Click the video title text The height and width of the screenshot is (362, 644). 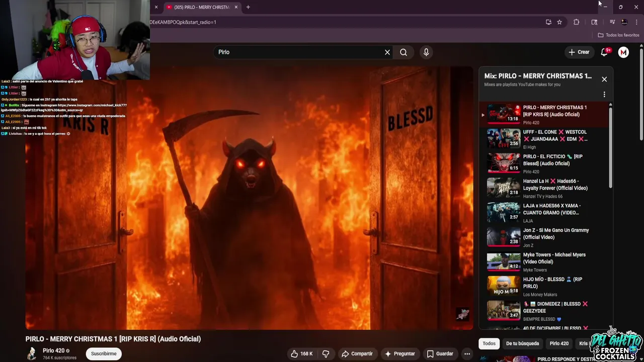pos(113,339)
